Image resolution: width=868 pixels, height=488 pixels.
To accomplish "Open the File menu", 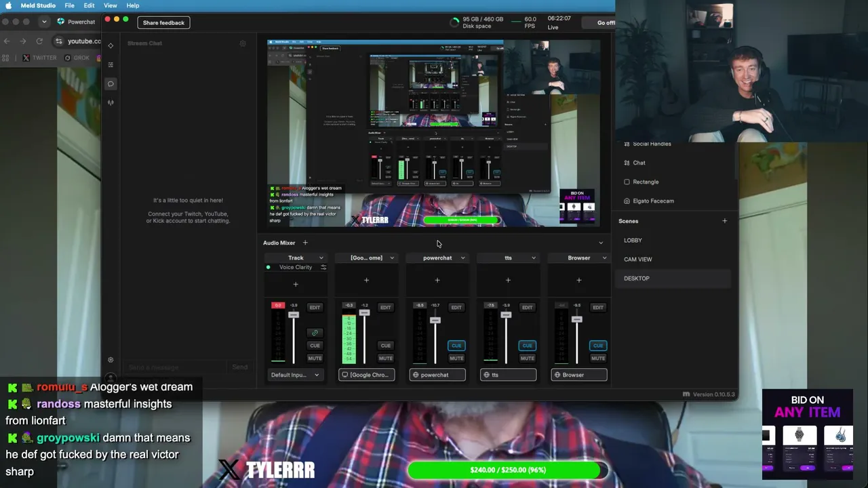I will pos(69,5).
